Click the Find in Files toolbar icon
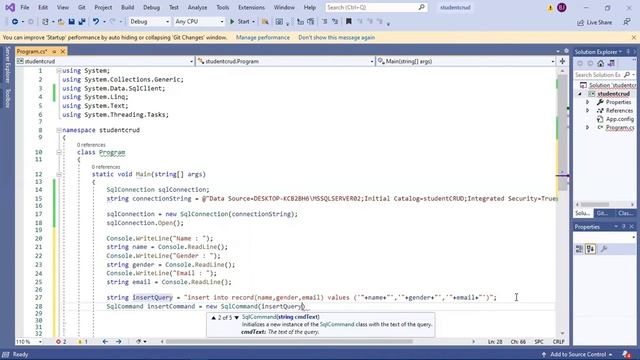Screen dimensions: 640x360 point(265,22)
